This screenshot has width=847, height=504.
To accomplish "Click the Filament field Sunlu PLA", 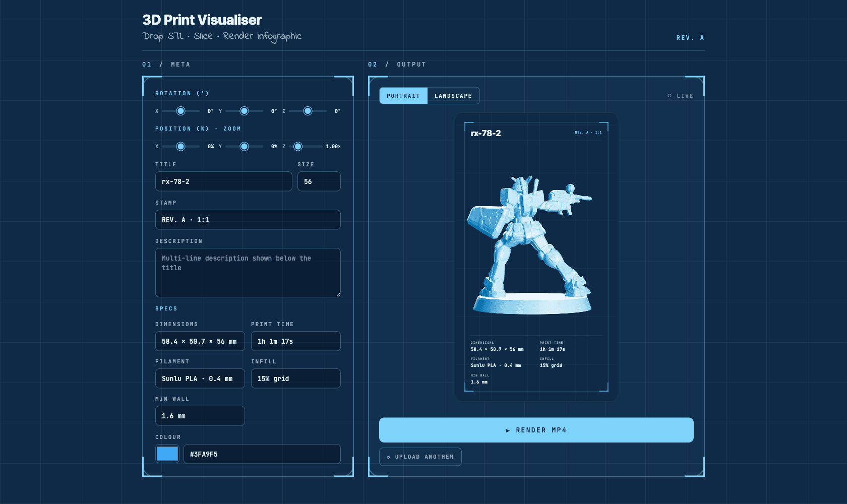I will (200, 379).
